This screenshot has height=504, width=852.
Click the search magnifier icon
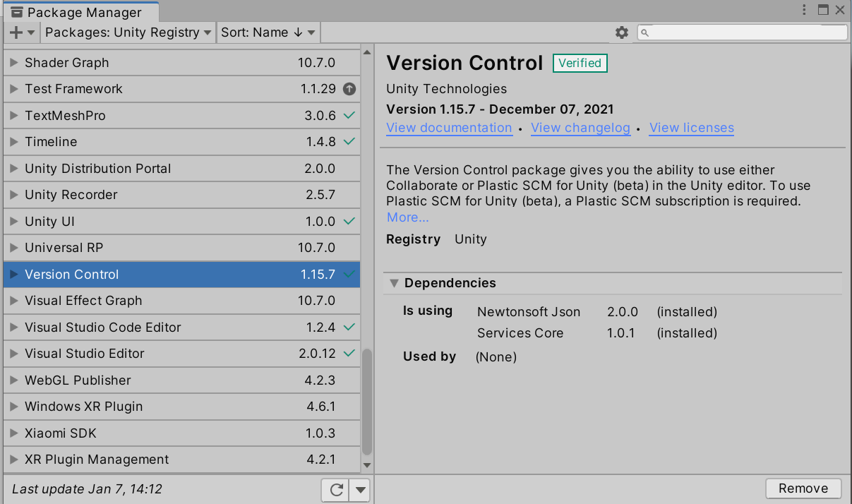point(645,32)
